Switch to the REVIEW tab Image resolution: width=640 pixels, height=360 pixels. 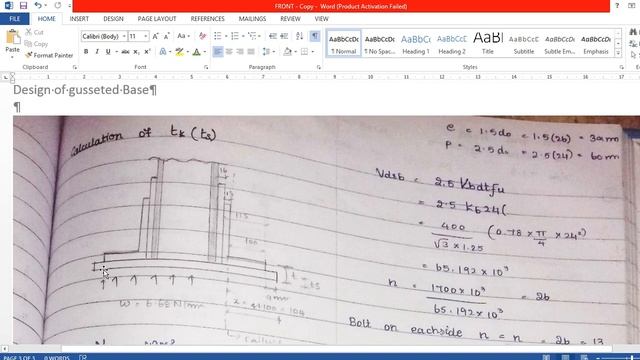pyautogui.click(x=290, y=19)
